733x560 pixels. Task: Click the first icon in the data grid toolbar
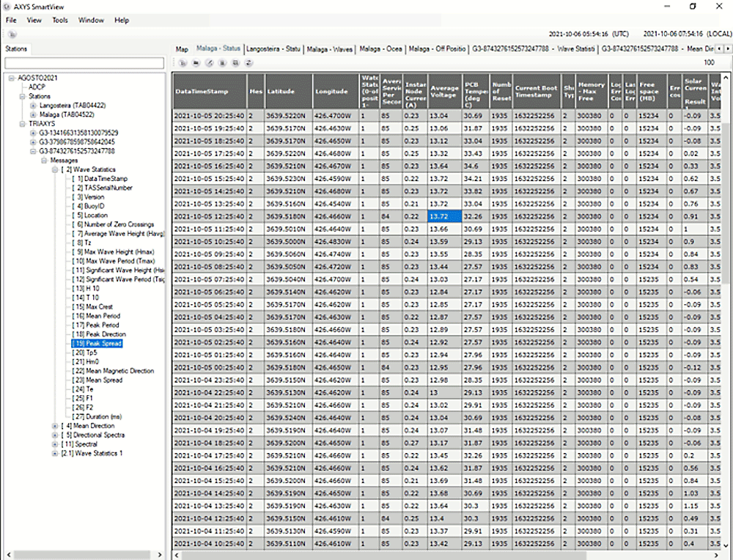(x=183, y=63)
